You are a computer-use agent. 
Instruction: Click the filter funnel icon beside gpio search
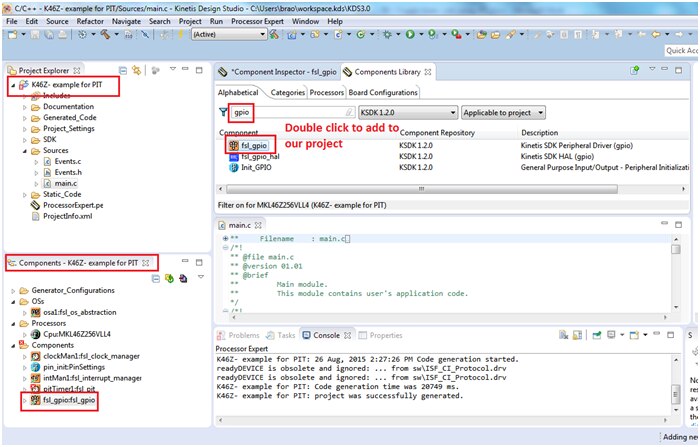click(223, 113)
